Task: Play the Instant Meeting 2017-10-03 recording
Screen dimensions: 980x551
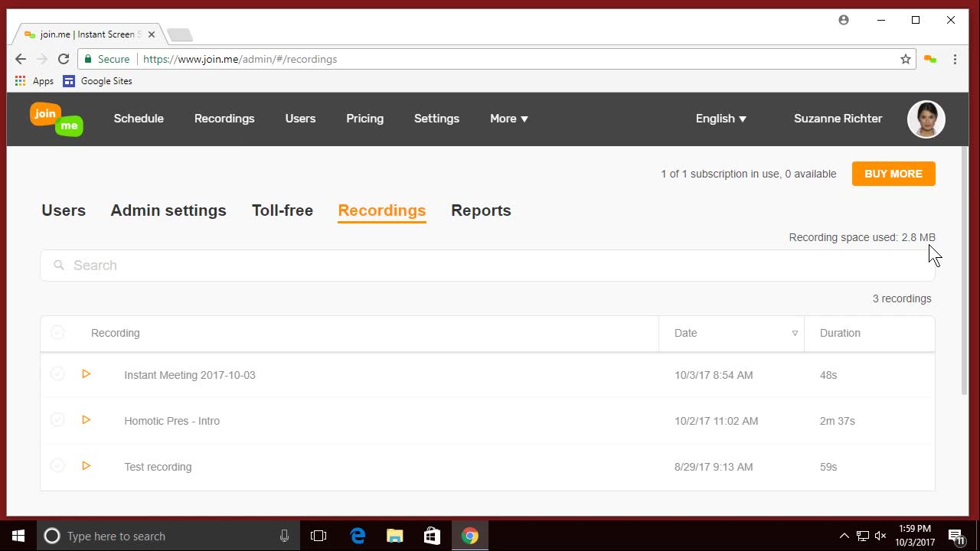Action: tap(87, 374)
